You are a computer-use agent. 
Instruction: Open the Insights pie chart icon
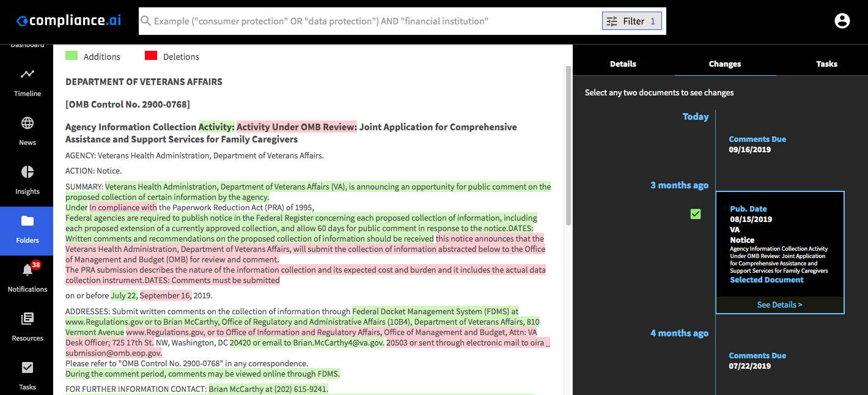pyautogui.click(x=28, y=172)
